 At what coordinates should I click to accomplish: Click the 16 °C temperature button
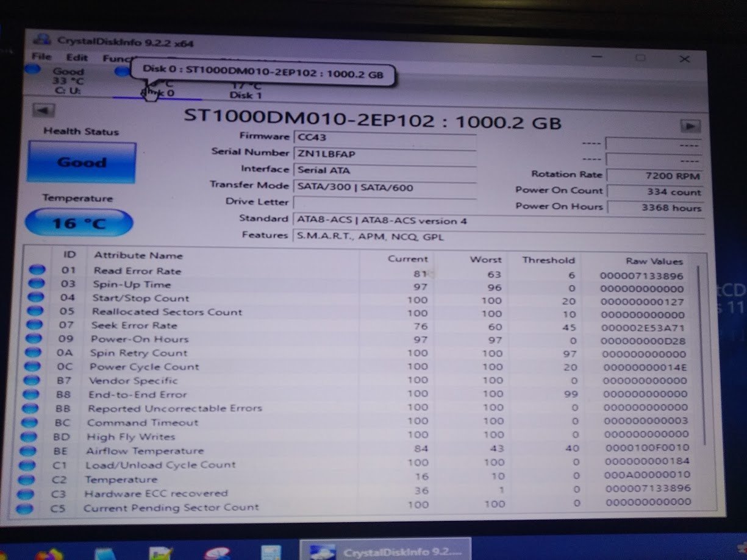[x=79, y=224]
